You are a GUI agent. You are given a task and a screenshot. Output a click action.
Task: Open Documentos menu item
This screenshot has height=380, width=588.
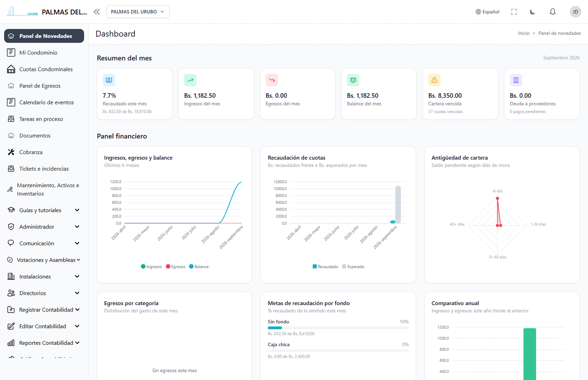point(44,135)
